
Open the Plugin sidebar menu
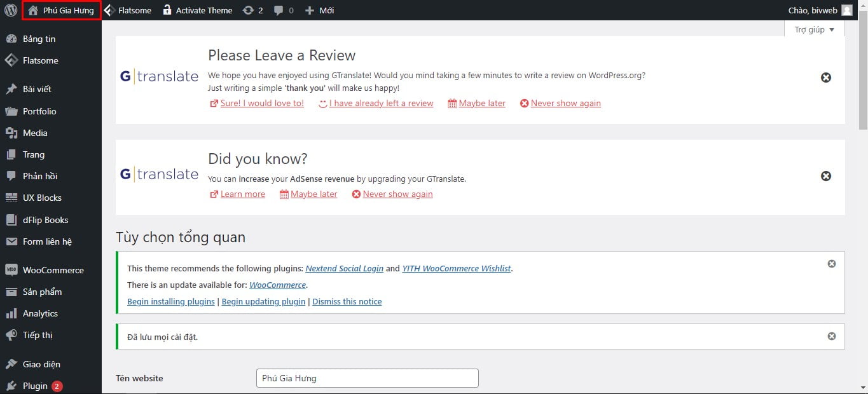coord(35,386)
